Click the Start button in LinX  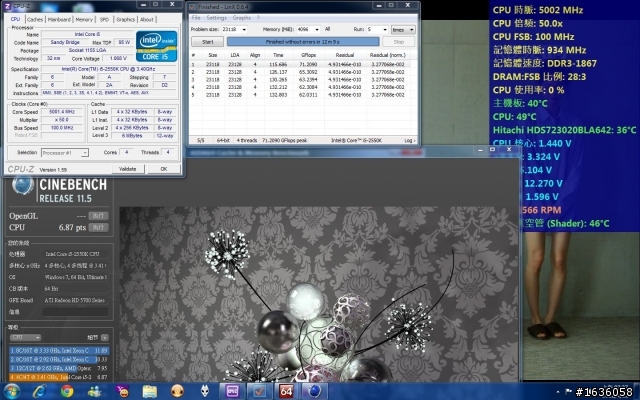click(207, 42)
